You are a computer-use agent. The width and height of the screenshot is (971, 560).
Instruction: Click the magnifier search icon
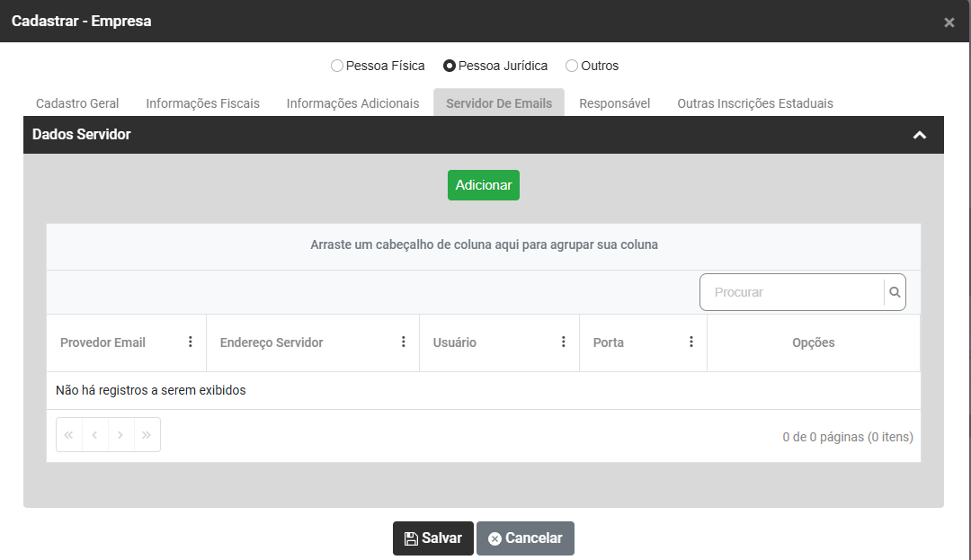tap(895, 292)
